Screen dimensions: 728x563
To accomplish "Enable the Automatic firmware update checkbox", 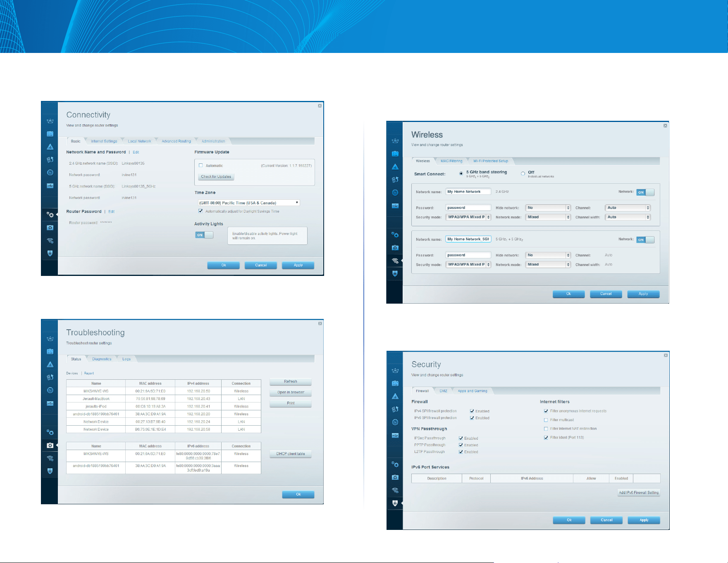I will click(x=201, y=165).
